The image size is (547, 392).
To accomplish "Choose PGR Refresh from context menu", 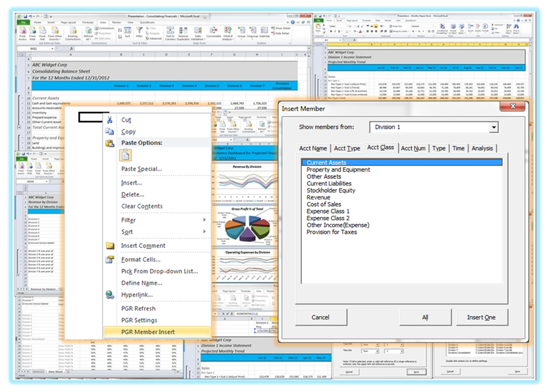I will click(157, 308).
